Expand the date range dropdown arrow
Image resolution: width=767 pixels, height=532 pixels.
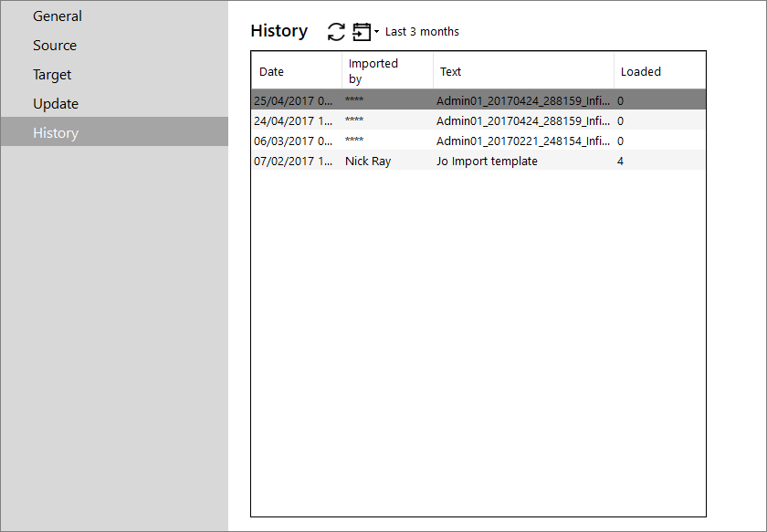coord(376,32)
